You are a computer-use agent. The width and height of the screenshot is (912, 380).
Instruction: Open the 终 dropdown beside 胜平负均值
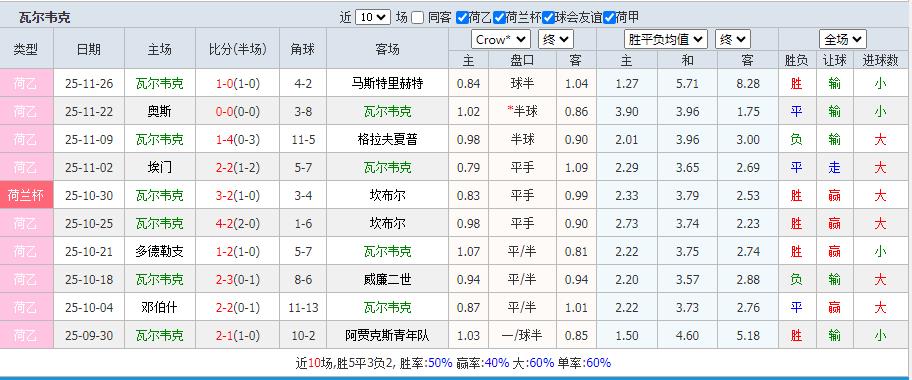[x=733, y=40]
